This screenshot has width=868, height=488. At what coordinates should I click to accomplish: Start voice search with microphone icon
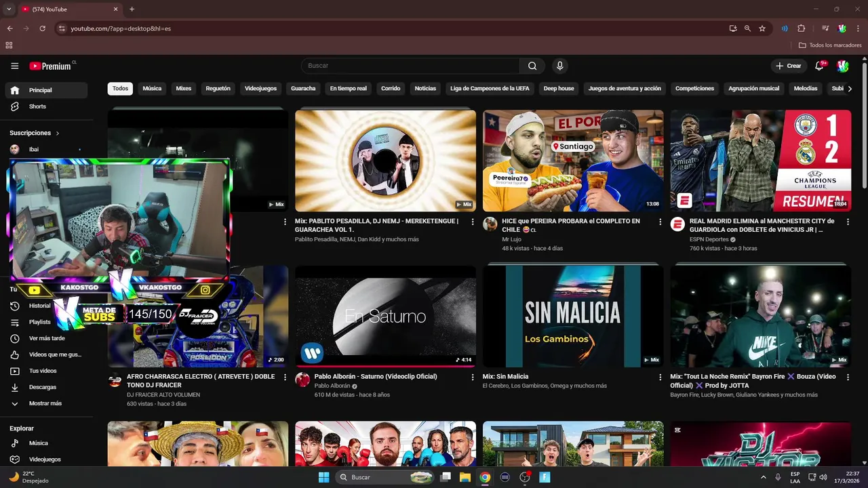pos(559,66)
